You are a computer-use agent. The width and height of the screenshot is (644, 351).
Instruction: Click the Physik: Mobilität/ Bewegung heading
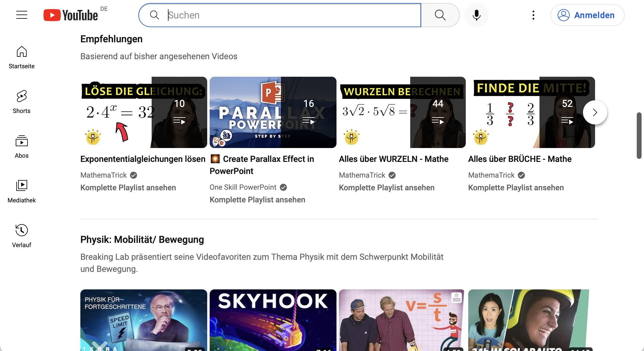pyautogui.click(x=142, y=240)
